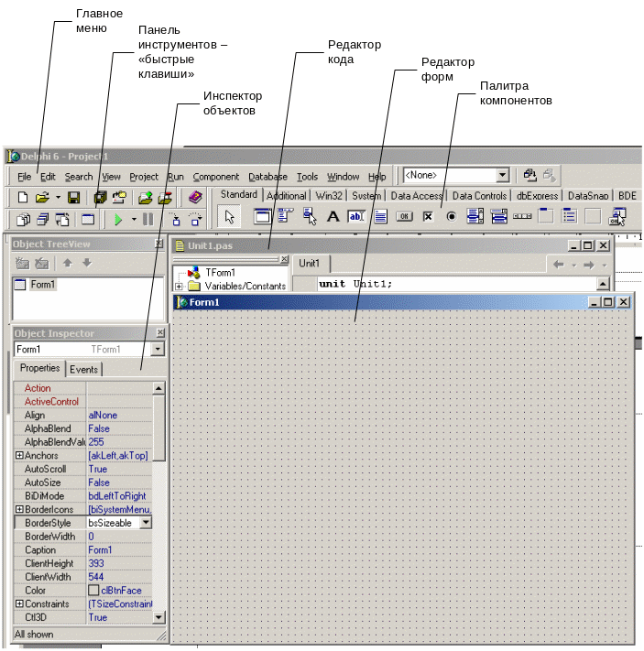
Task: Select the ActionList component icon
Action: coord(617,216)
